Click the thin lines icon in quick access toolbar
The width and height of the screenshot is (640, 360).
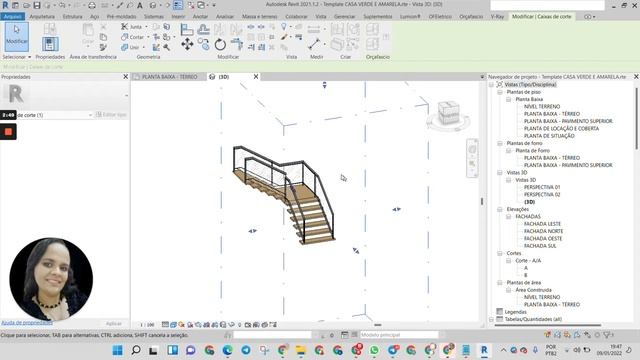178,5
